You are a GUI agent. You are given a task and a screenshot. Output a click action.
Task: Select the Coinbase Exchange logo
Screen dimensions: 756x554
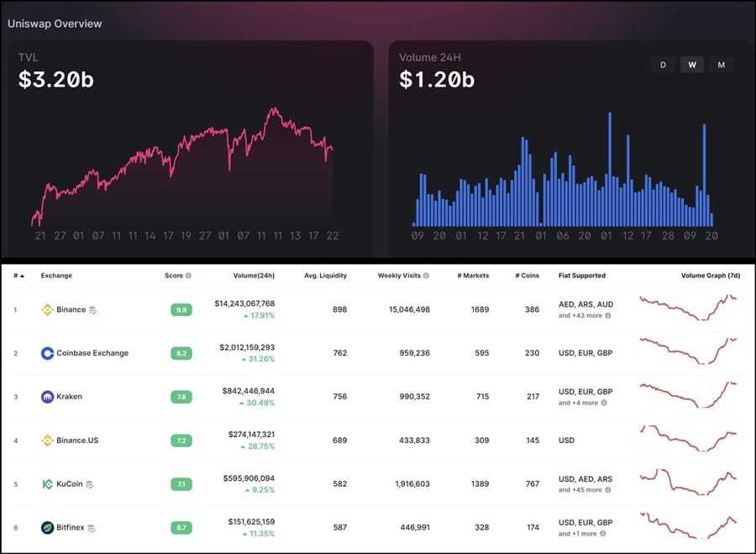pos(47,353)
